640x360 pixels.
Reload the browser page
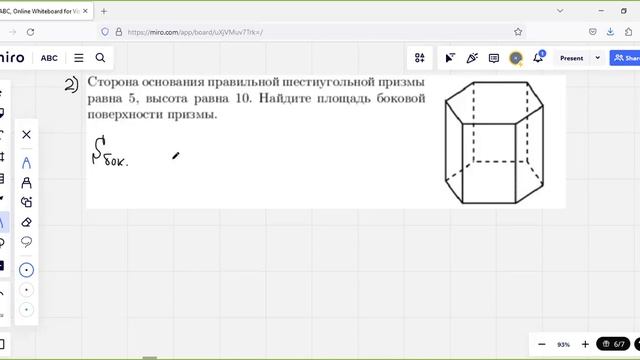30,32
